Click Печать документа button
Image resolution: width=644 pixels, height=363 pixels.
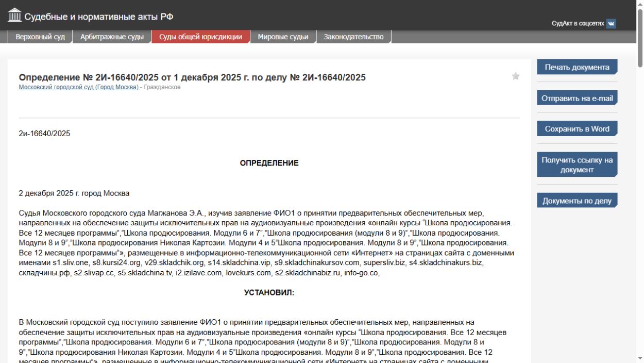point(577,67)
